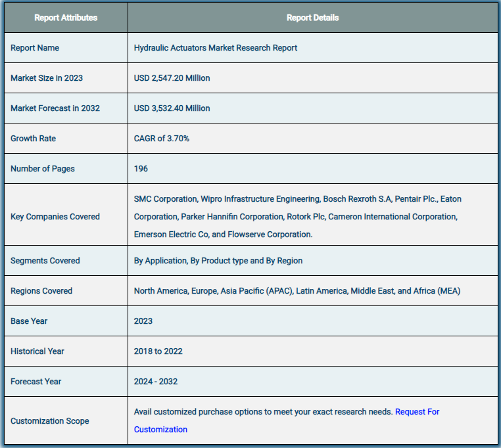Click the value '2024 - 2032'
This screenshot has width=501, height=448.
pyautogui.click(x=156, y=382)
